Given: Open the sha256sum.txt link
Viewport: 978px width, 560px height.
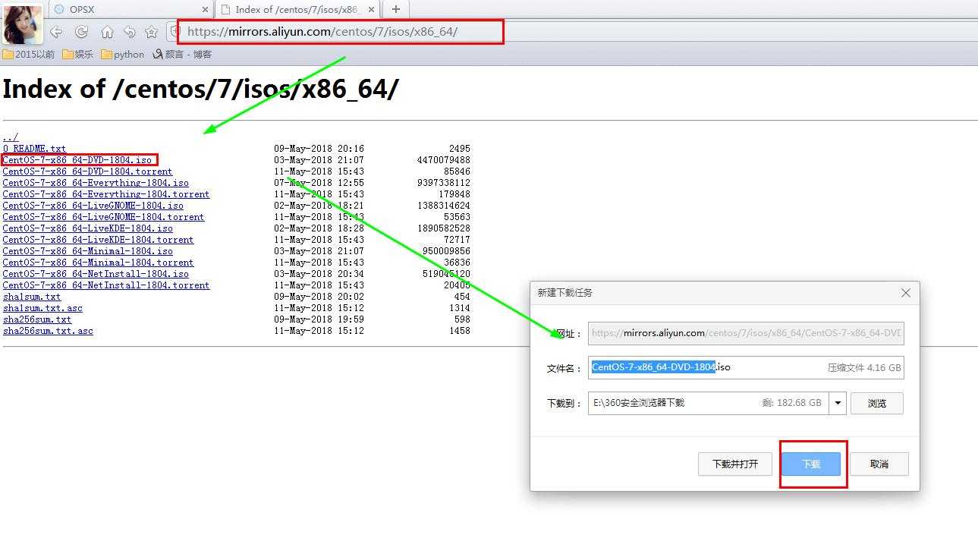Looking at the screenshot, I should (37, 319).
